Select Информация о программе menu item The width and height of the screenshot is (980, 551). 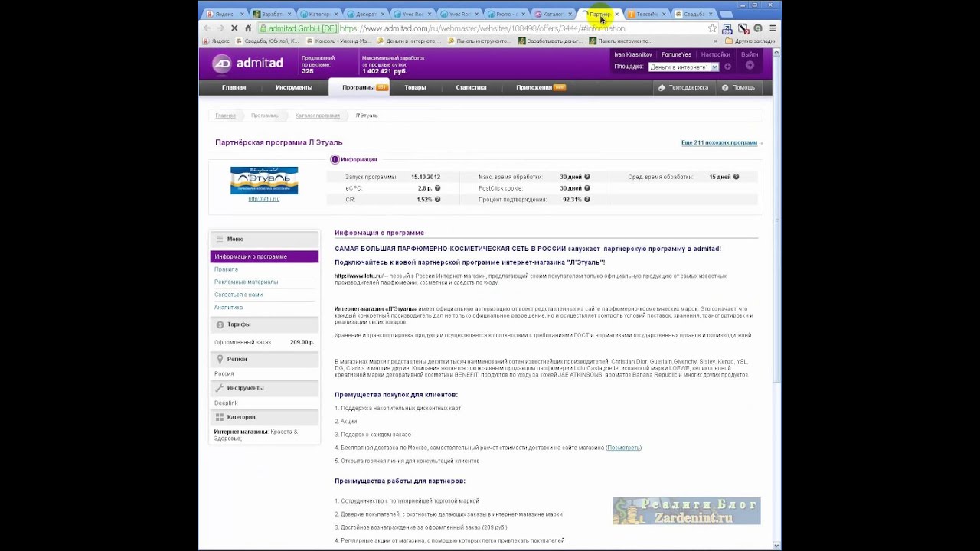(264, 256)
